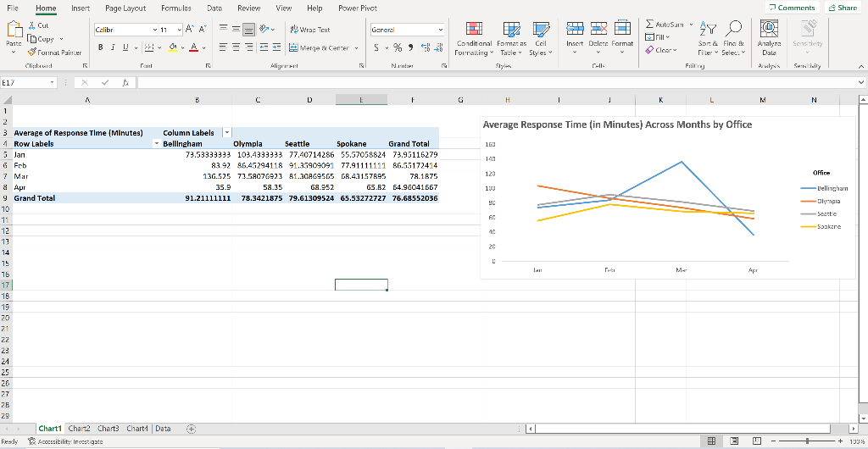Open the Page Layout ribbon tab

click(x=125, y=8)
